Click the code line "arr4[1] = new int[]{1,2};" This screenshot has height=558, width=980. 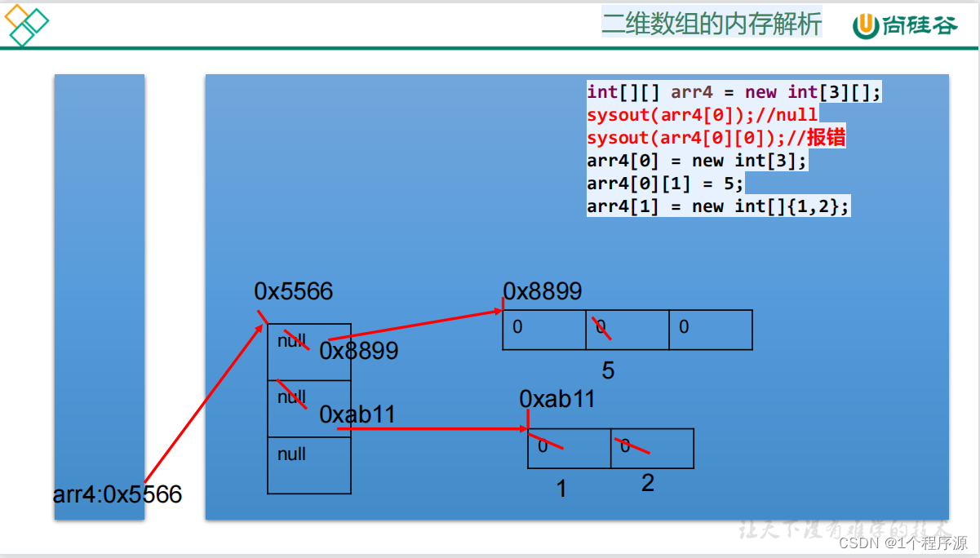pyautogui.click(x=718, y=206)
